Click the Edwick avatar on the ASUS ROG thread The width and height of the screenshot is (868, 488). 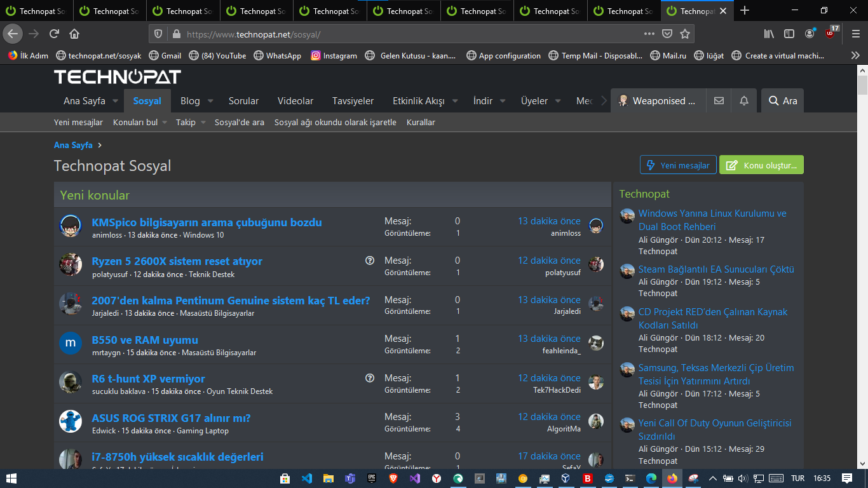tap(71, 421)
